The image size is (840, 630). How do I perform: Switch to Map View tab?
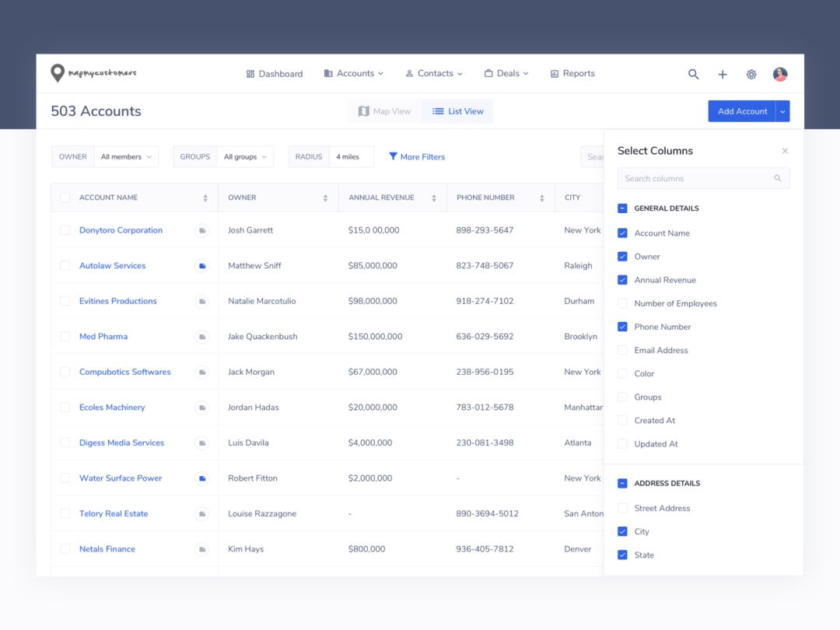pyautogui.click(x=384, y=111)
